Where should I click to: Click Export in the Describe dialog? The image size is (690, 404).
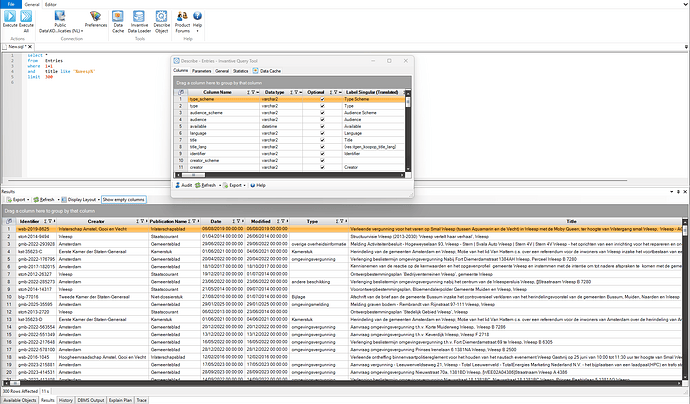[232, 185]
